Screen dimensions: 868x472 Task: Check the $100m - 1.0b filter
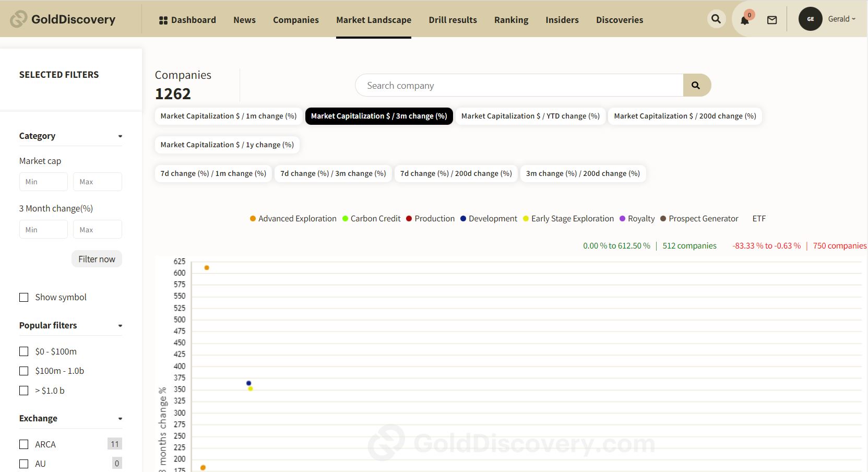coord(24,371)
